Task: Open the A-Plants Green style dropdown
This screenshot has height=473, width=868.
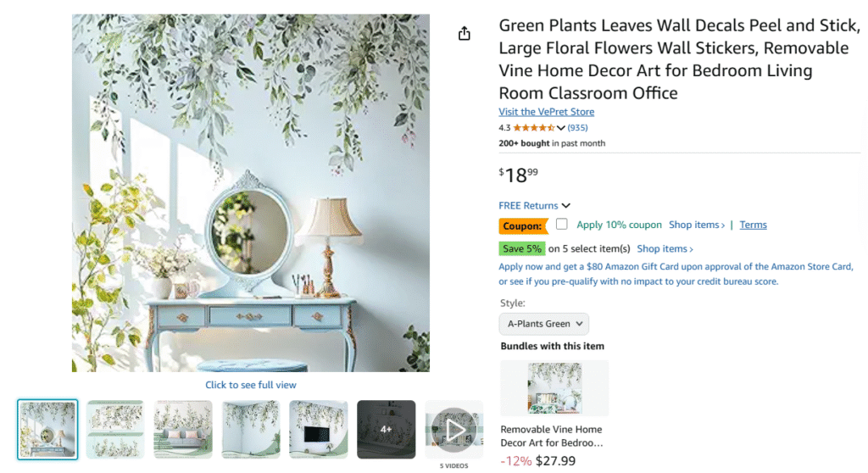Action: tap(543, 324)
